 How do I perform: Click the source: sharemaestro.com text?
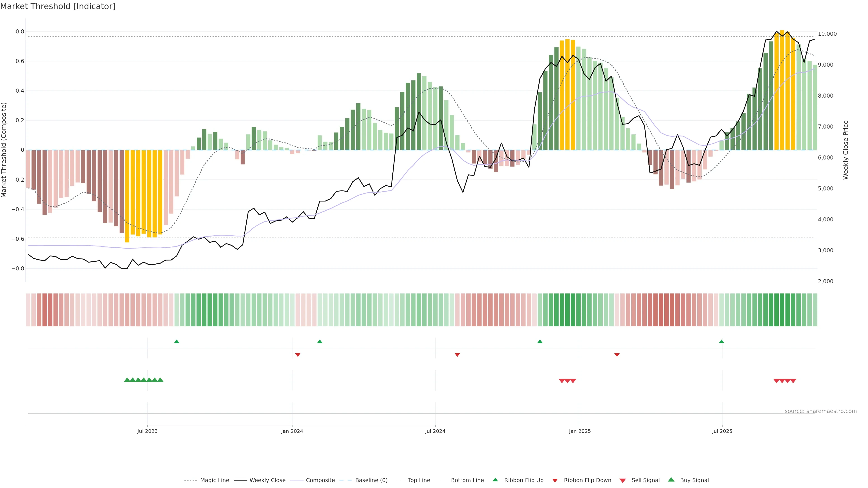tap(821, 411)
